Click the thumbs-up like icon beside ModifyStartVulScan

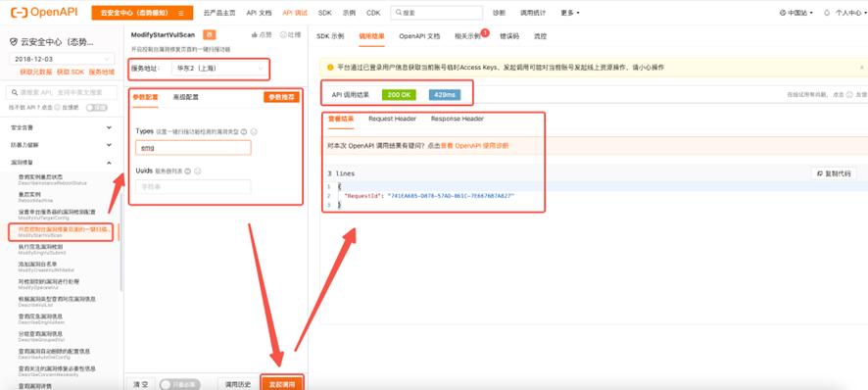click(255, 34)
